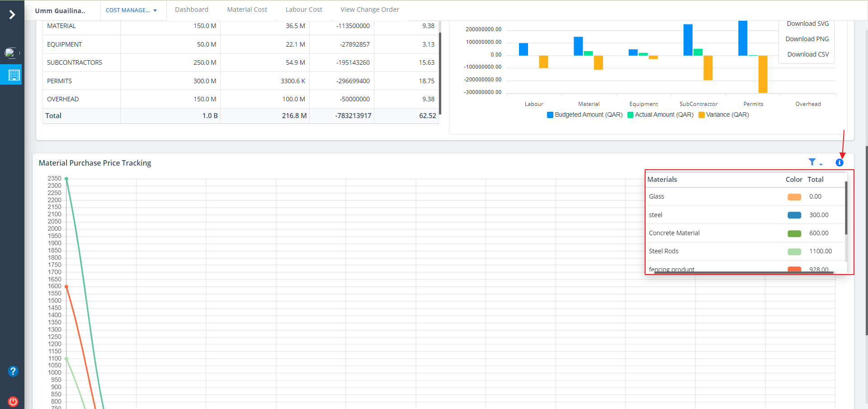Open the help question mark icon
The width and height of the screenshot is (868, 409).
13,371
